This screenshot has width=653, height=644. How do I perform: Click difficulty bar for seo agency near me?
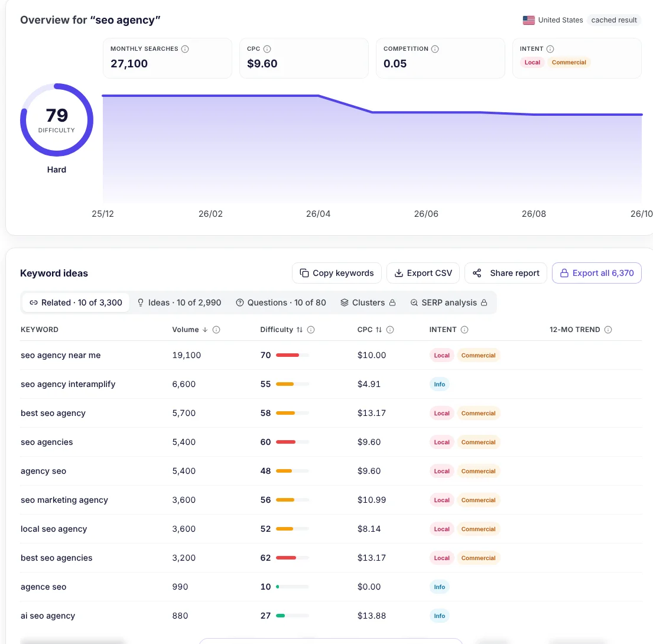(293, 355)
